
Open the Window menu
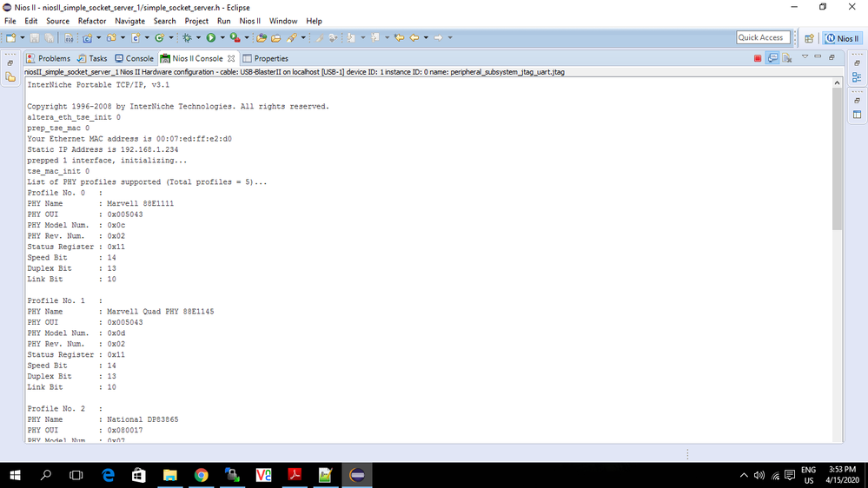(283, 21)
